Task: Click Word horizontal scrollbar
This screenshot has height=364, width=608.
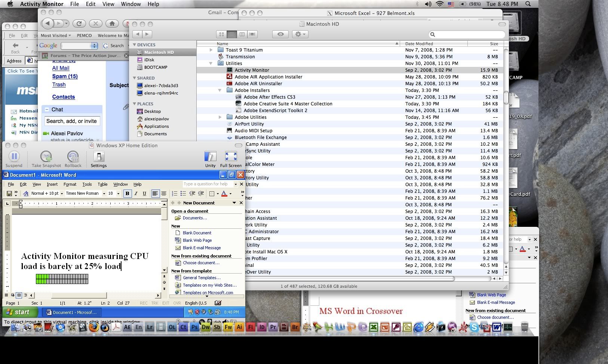Action: tap(95, 295)
